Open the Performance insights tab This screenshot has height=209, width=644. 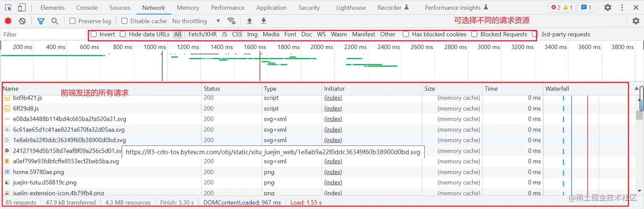457,8
